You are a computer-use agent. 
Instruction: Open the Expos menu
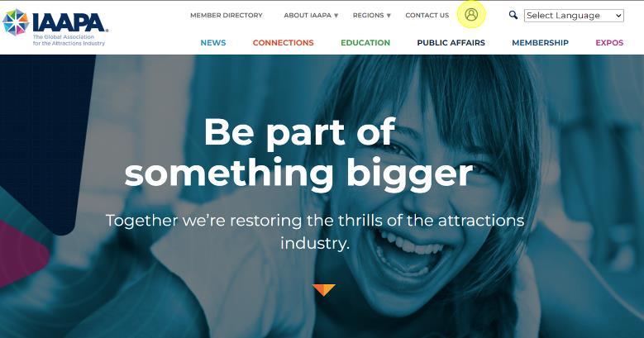coord(609,43)
